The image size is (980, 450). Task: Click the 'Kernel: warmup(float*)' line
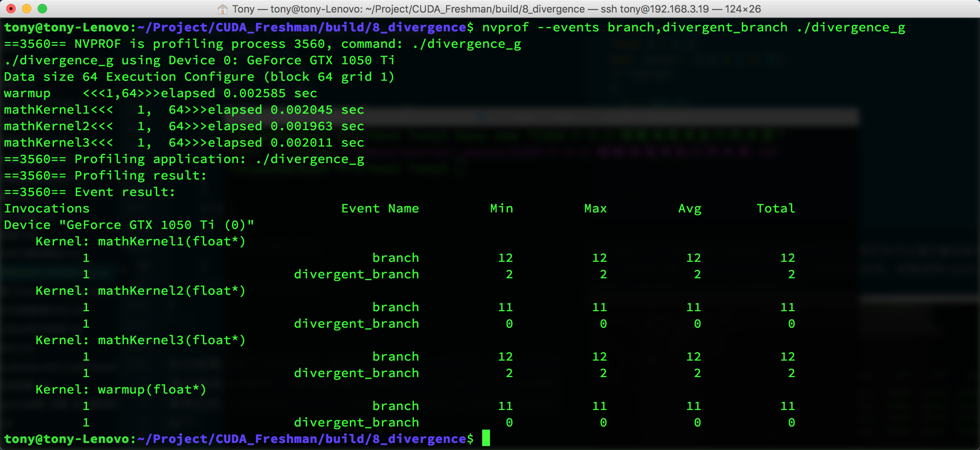[121, 390]
